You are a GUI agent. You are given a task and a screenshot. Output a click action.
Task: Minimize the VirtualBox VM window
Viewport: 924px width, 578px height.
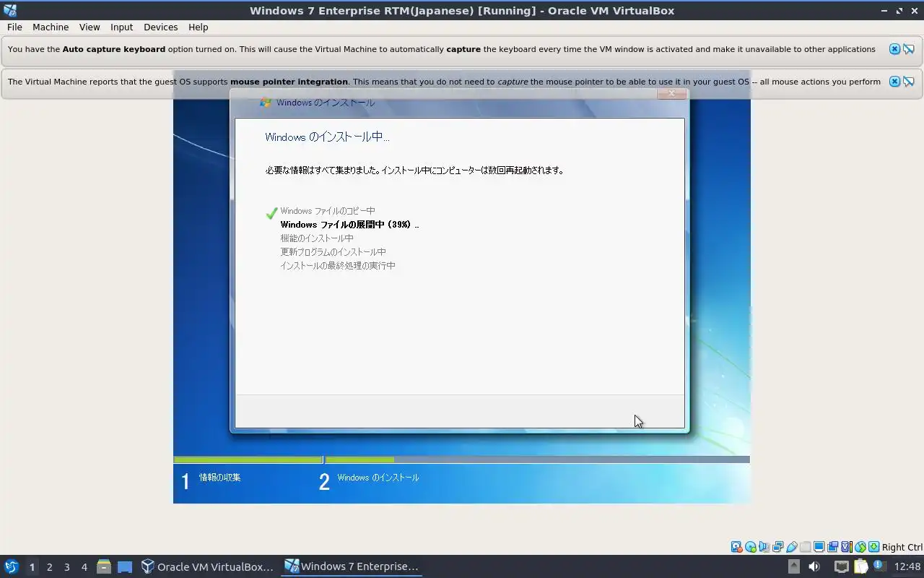885,11
